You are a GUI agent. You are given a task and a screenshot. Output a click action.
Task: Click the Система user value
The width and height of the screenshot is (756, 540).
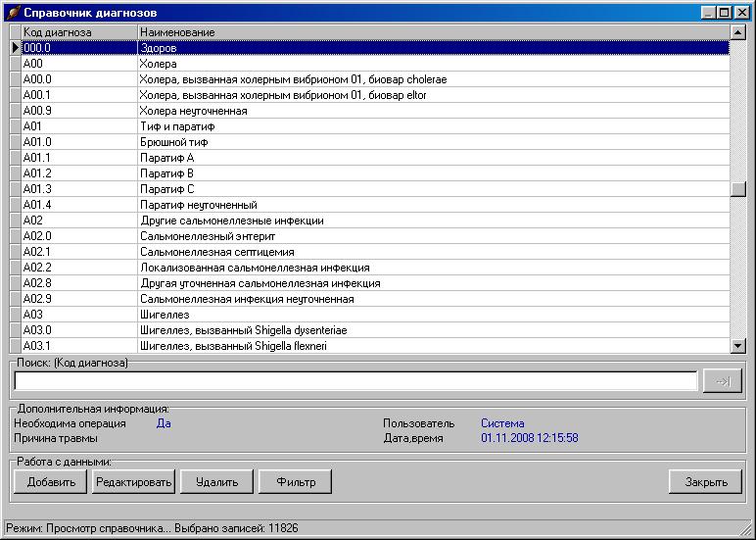(x=502, y=423)
